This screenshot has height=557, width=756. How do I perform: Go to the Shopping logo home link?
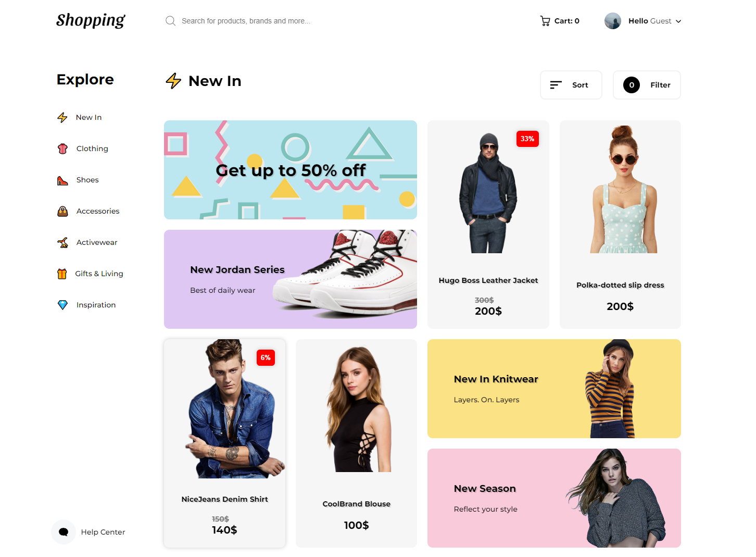(91, 20)
